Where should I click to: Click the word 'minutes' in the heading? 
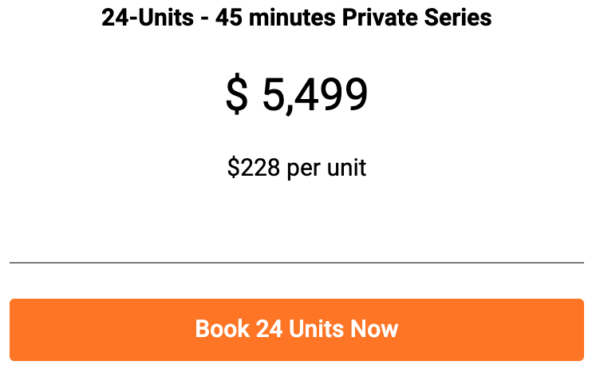pyautogui.click(x=292, y=18)
